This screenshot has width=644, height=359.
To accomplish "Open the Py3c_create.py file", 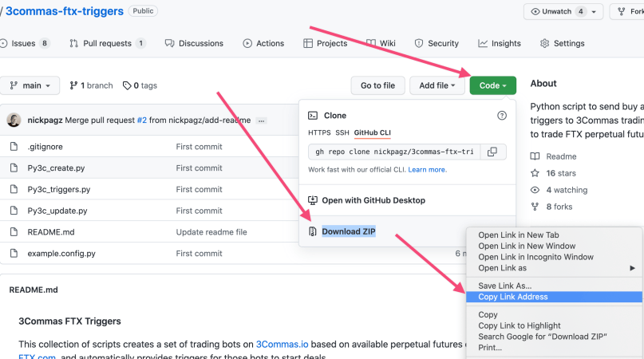I will click(57, 168).
